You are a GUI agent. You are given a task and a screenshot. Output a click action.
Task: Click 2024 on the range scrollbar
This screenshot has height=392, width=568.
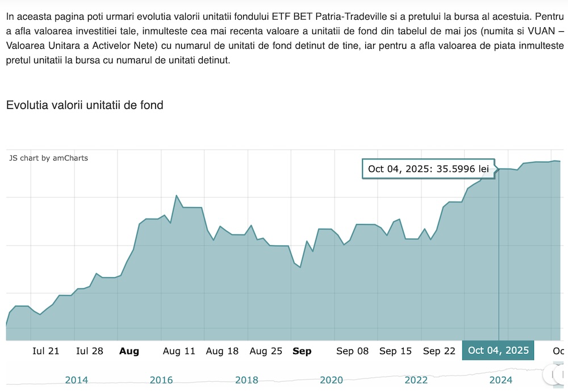pos(501,380)
